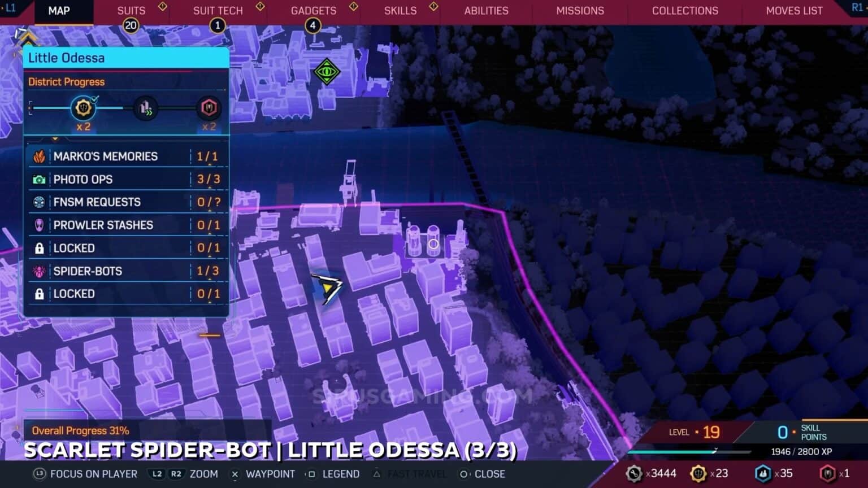Open the MAP tab

[x=59, y=11]
